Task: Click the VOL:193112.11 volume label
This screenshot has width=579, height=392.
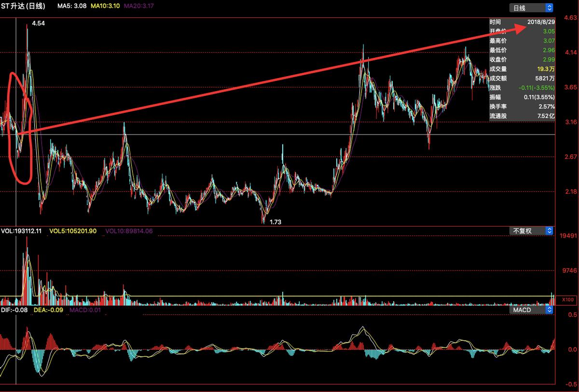Action: (x=21, y=231)
